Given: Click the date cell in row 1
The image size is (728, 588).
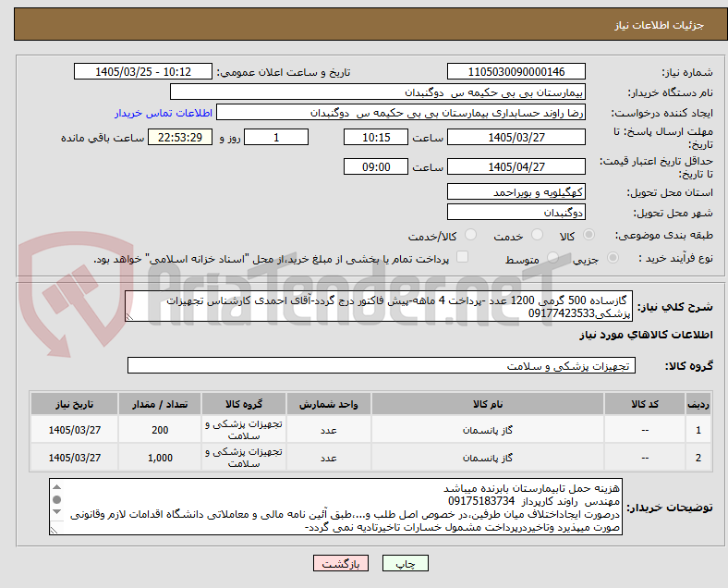Looking at the screenshot, I should [x=74, y=430].
